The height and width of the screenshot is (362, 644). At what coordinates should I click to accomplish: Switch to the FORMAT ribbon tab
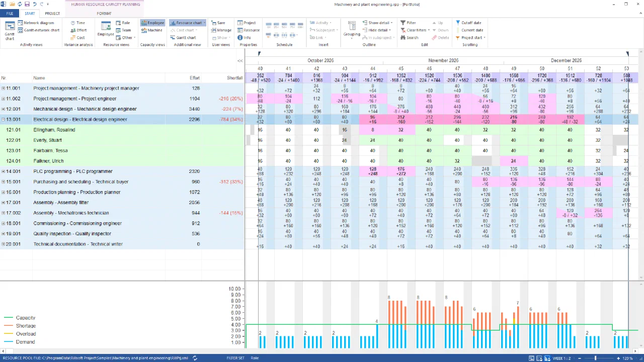click(104, 14)
